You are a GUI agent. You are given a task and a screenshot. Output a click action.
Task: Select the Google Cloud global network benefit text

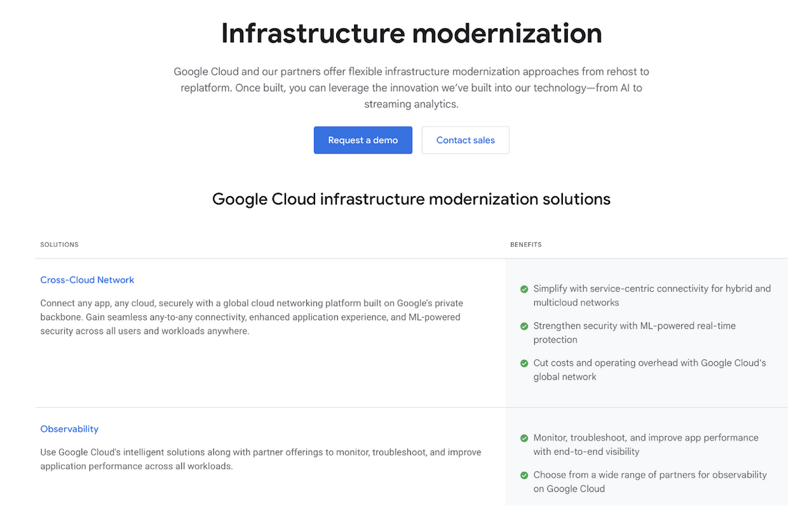point(649,369)
